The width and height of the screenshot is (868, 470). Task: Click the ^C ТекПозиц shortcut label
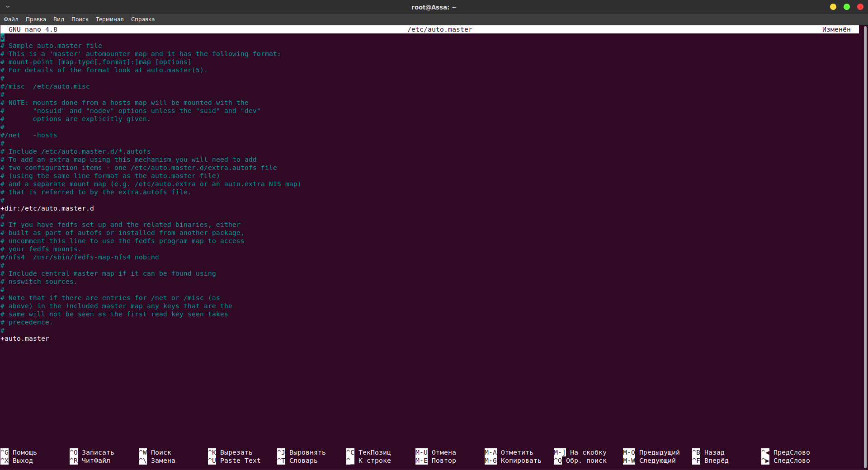tap(369, 452)
